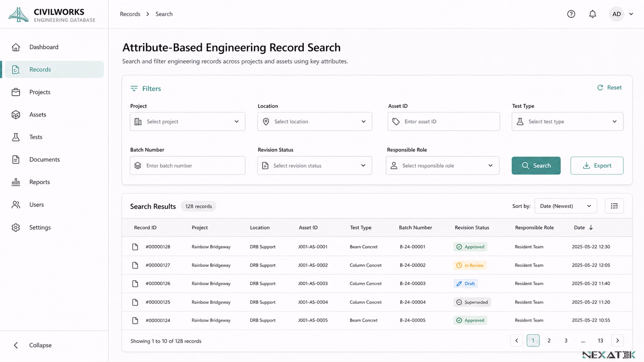Click the file icon for record #00000127
The image size is (644, 362).
pyautogui.click(x=135, y=265)
